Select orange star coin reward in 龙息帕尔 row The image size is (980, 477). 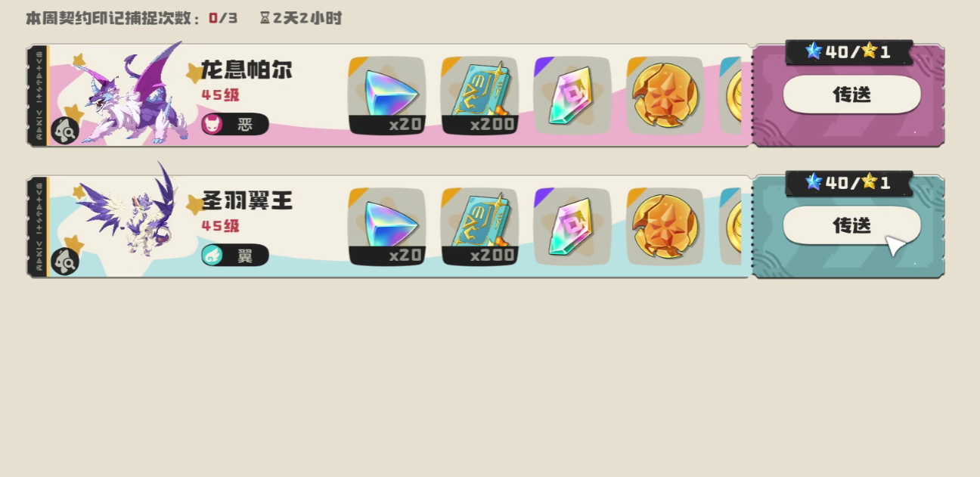coord(665,95)
